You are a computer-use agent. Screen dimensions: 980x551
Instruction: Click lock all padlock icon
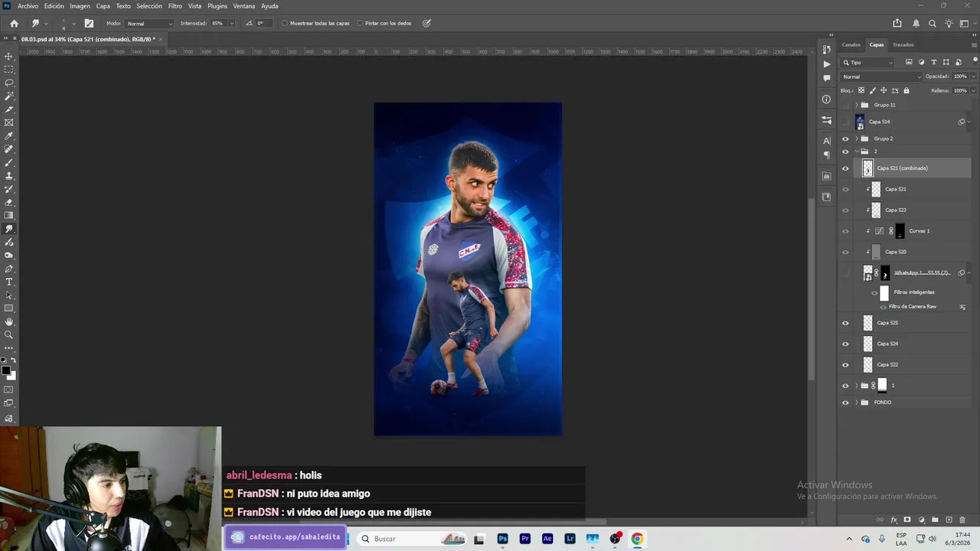point(906,90)
